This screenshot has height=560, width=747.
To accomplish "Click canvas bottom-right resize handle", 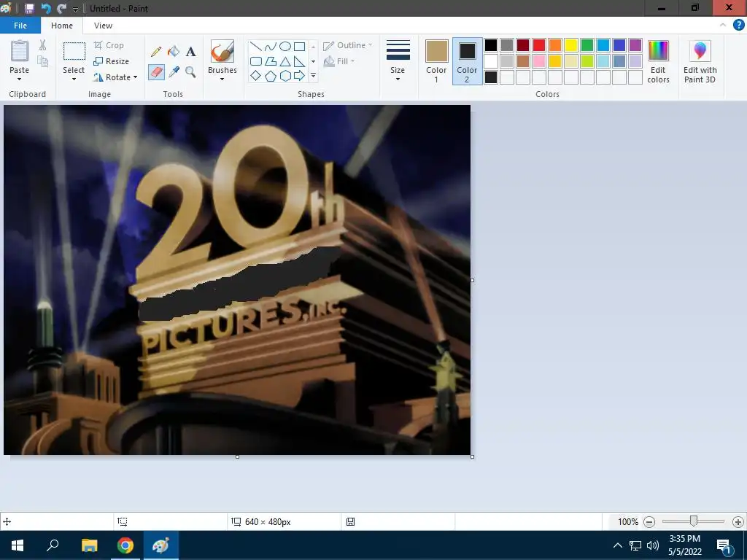I will tap(472, 456).
